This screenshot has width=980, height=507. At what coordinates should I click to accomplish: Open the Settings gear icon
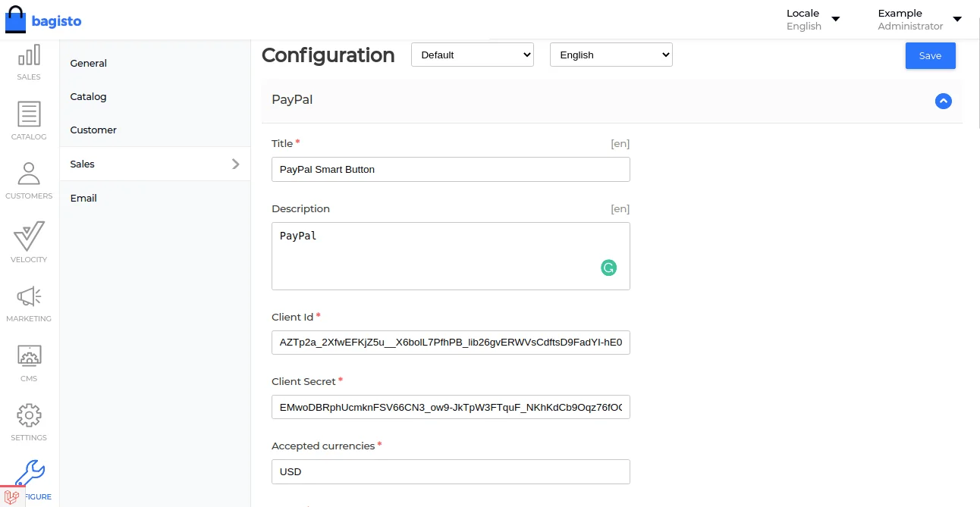[29, 421]
